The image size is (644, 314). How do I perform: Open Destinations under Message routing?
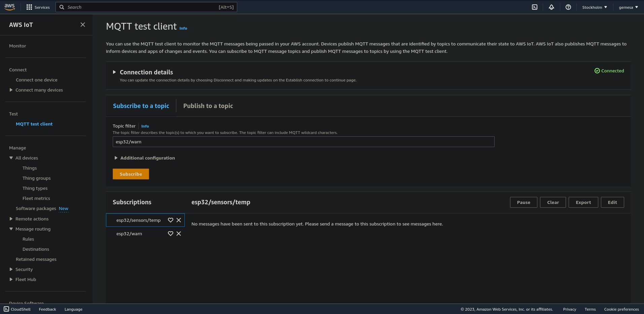36,249
